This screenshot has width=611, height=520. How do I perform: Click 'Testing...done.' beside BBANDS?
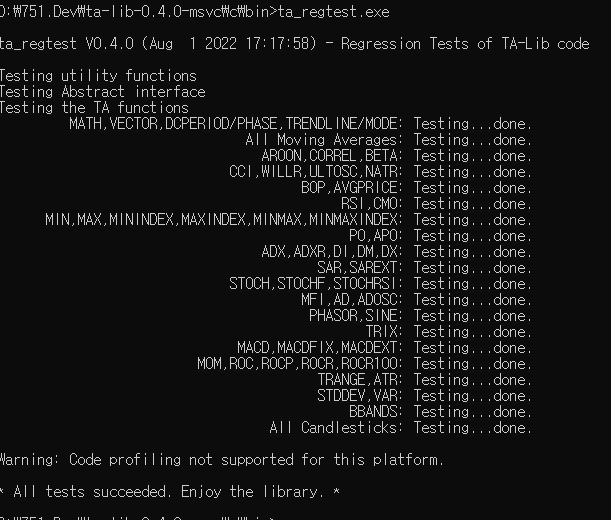(472, 412)
